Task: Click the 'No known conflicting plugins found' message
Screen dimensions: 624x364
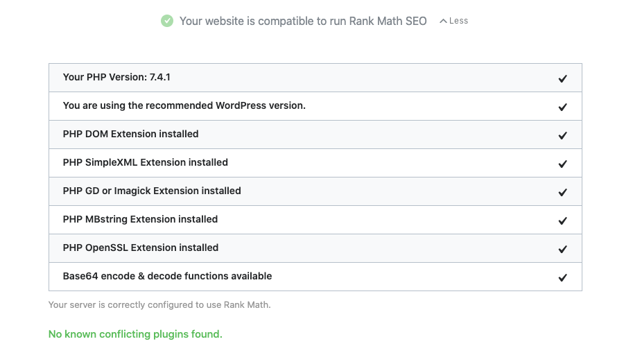Action: 135,334
